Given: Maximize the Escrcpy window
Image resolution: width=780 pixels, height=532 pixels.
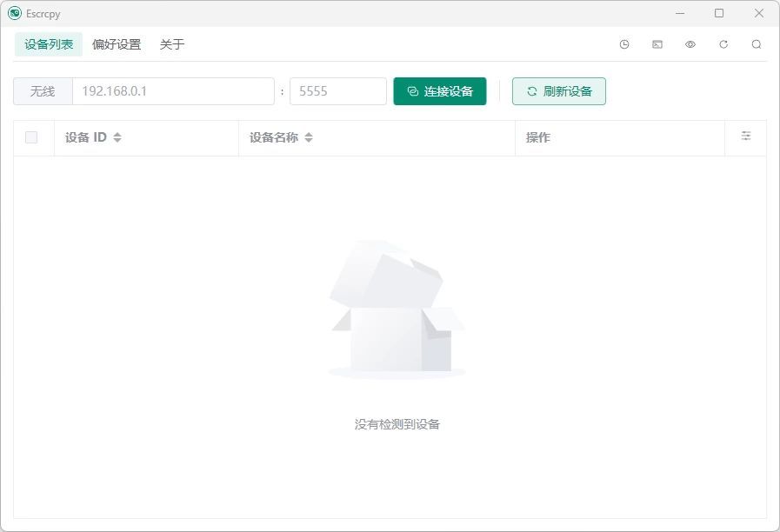Looking at the screenshot, I should click(719, 13).
